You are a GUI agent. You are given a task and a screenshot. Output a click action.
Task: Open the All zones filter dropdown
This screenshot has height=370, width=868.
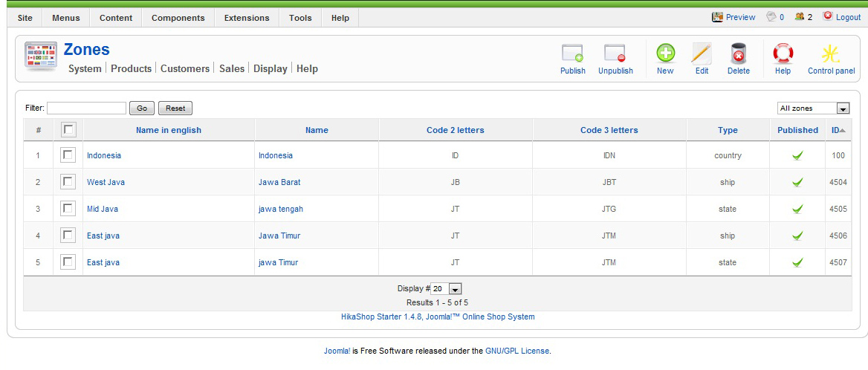(813, 108)
